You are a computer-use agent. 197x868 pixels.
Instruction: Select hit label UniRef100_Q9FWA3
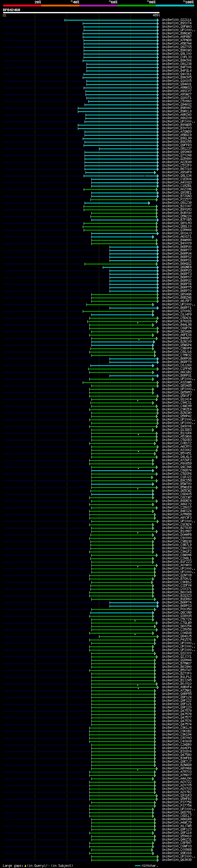[176, 26]
